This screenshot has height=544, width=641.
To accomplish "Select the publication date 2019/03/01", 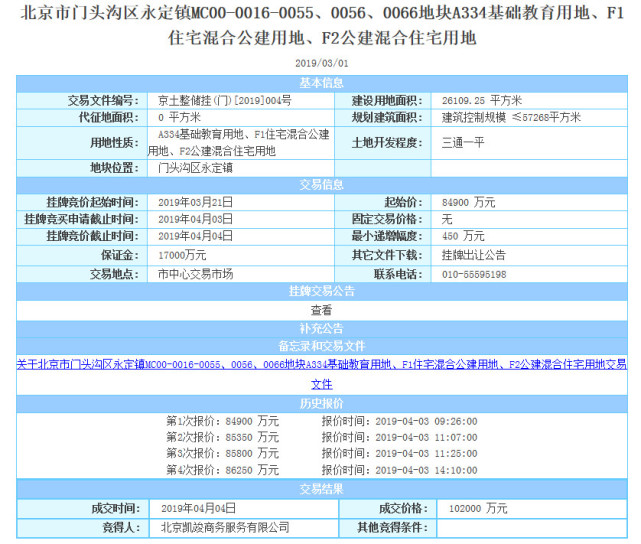I will [x=321, y=63].
